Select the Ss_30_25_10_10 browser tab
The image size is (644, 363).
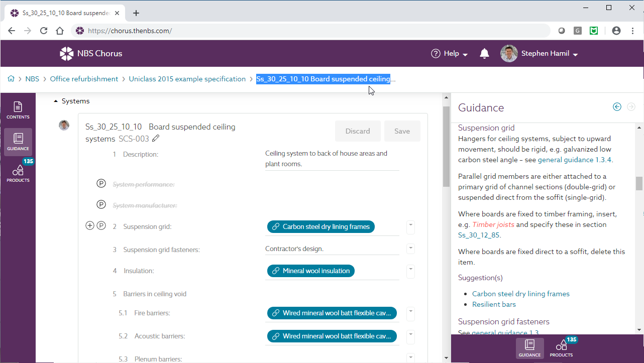coord(65,13)
